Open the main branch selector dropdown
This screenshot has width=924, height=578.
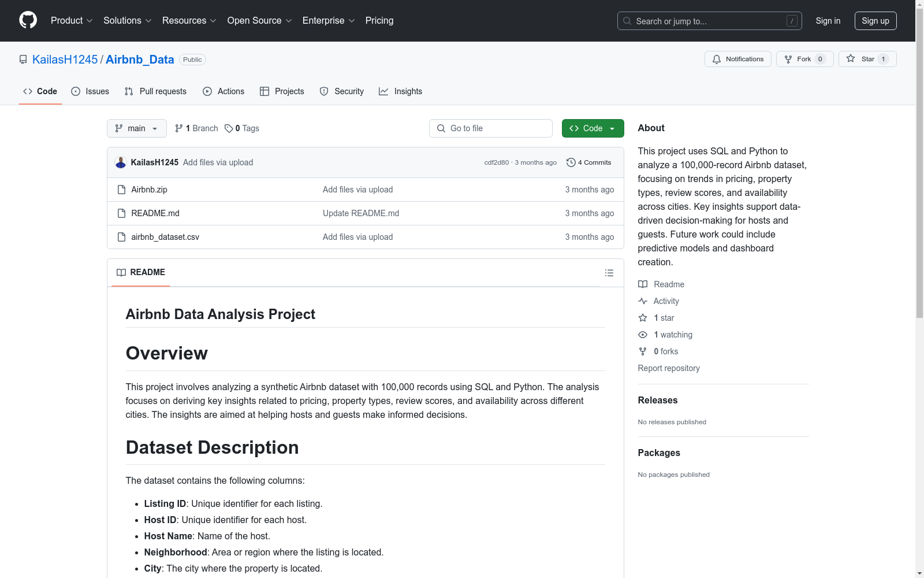137,128
